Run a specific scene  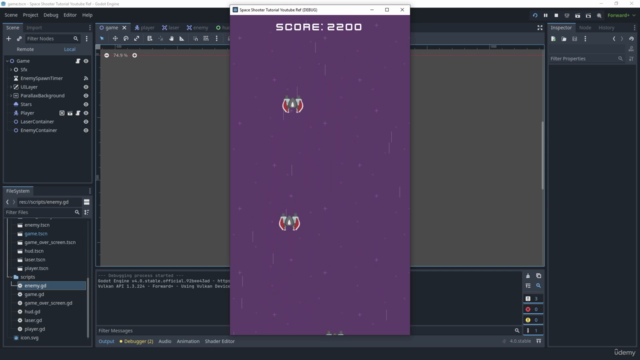[588, 16]
